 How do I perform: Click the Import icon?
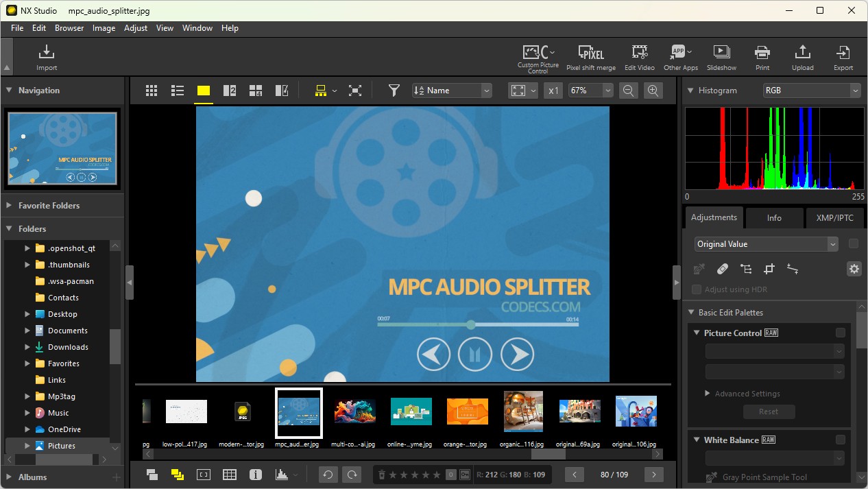click(x=47, y=57)
